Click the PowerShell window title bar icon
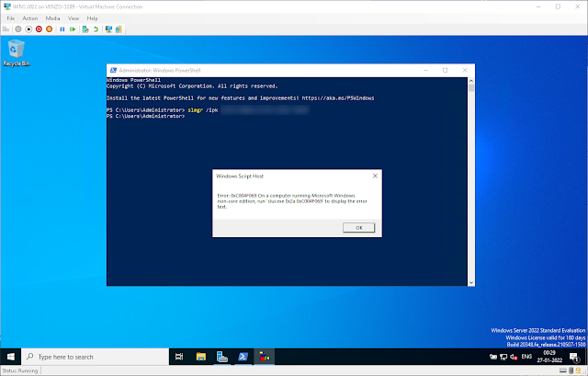588x376 pixels. pyautogui.click(x=113, y=70)
